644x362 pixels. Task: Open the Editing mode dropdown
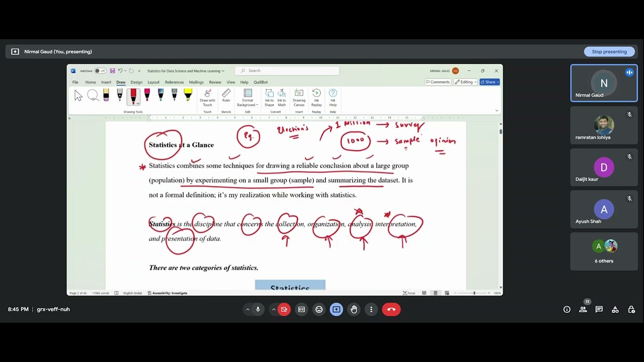pos(465,82)
